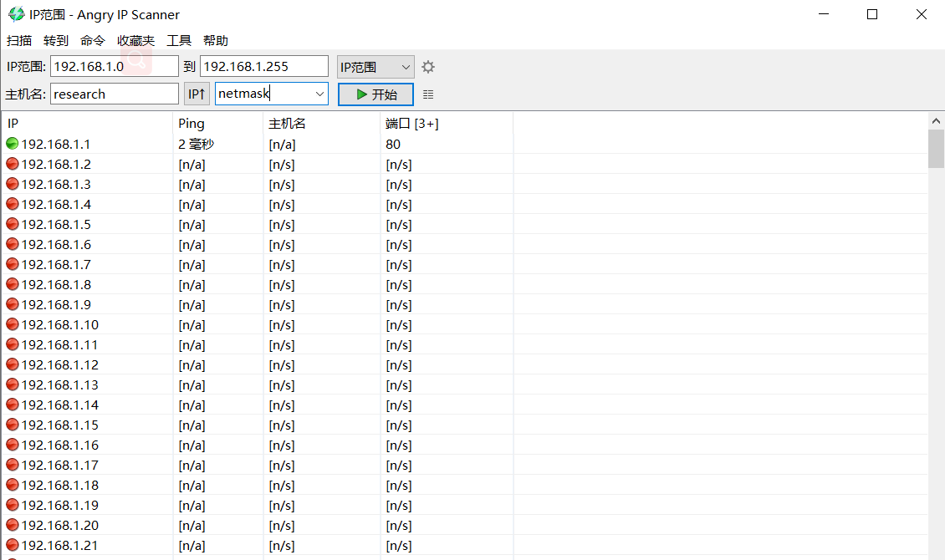Select the row 192.168.1.4
Viewport: 945px width, 560px height.
pos(464,204)
